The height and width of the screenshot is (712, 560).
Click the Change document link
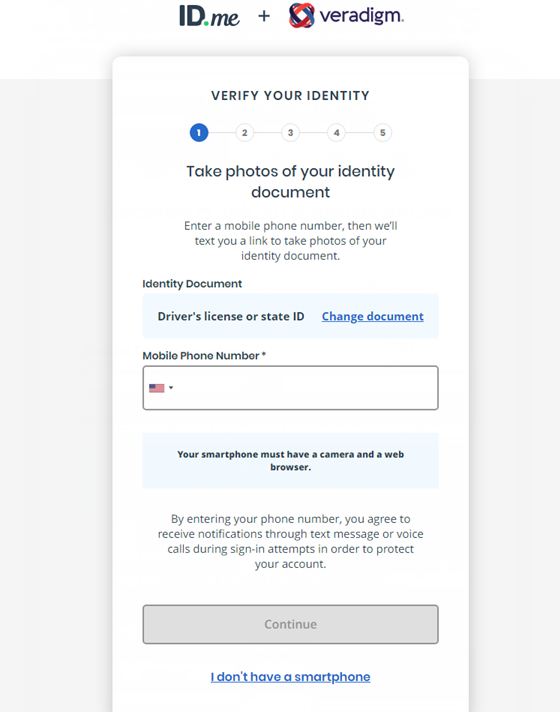click(x=372, y=316)
